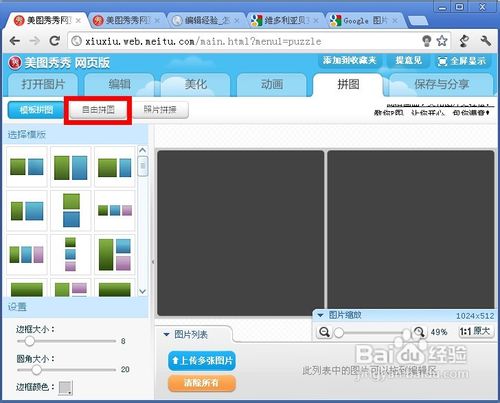
Task: Click the image zoom slider handle
Action: pos(339,332)
